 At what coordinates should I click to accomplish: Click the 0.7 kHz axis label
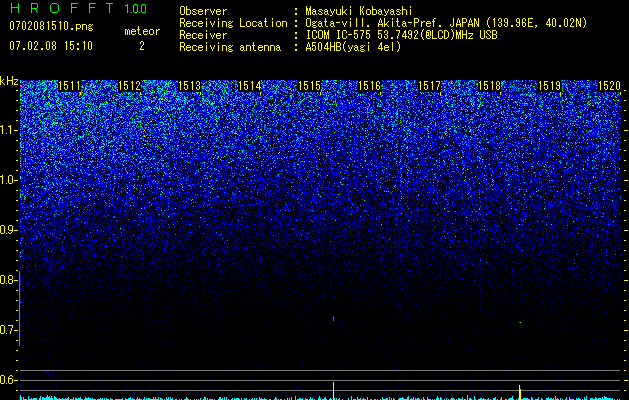tap(8, 330)
